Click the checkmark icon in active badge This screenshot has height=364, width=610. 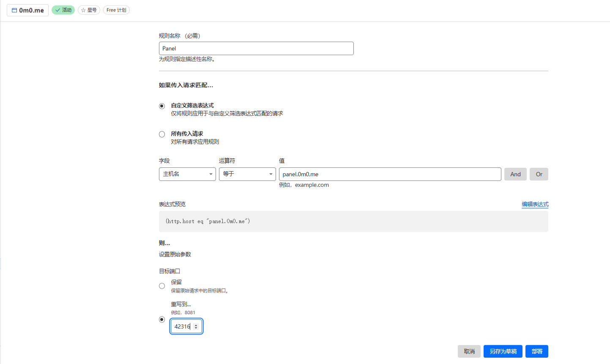[x=58, y=10]
